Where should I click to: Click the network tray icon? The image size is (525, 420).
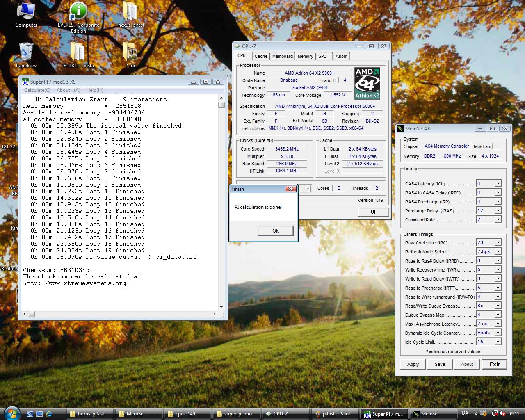click(x=495, y=414)
